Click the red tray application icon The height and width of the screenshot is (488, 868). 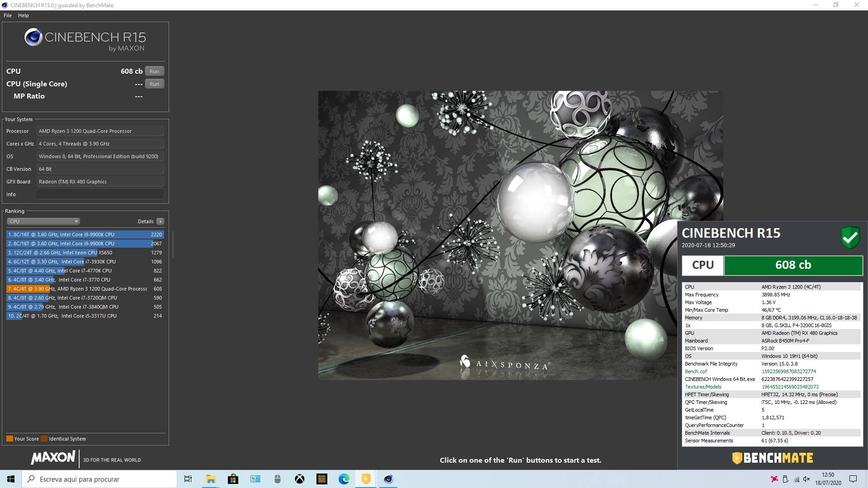pos(774,479)
